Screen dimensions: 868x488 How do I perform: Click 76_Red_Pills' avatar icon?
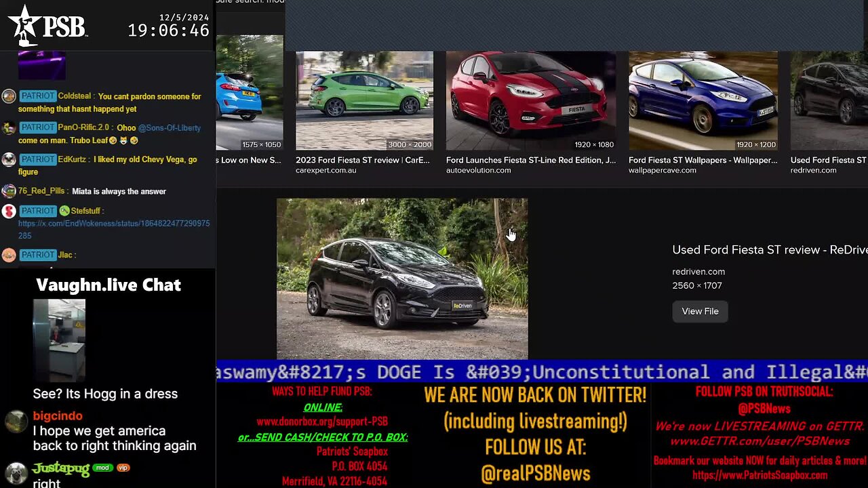(x=9, y=191)
